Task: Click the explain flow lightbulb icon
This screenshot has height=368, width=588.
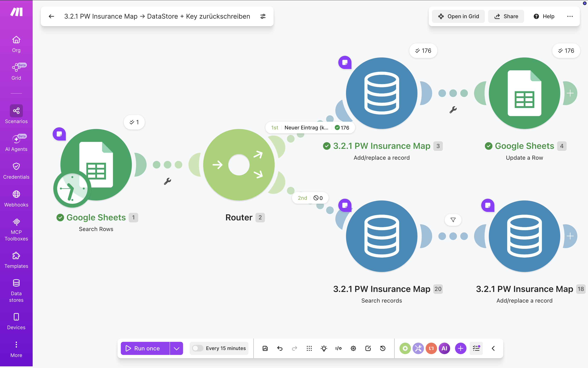Action: (324, 348)
